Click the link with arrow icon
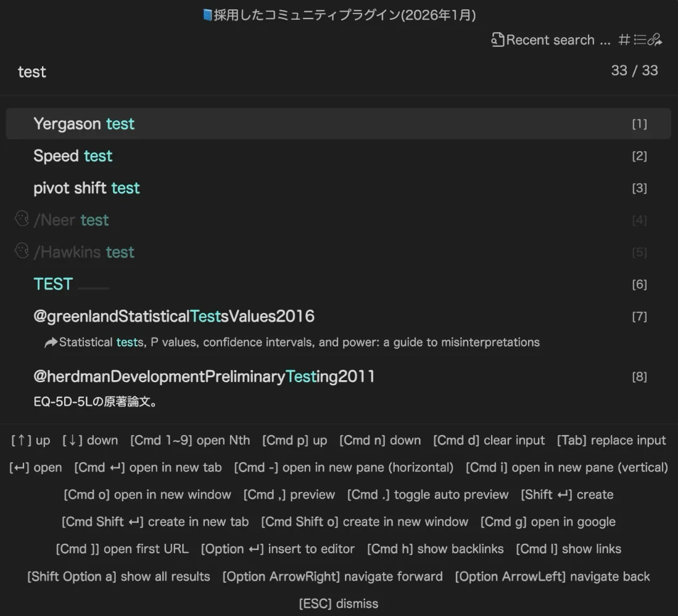Image resolution: width=678 pixels, height=616 pixels. pyautogui.click(x=655, y=40)
